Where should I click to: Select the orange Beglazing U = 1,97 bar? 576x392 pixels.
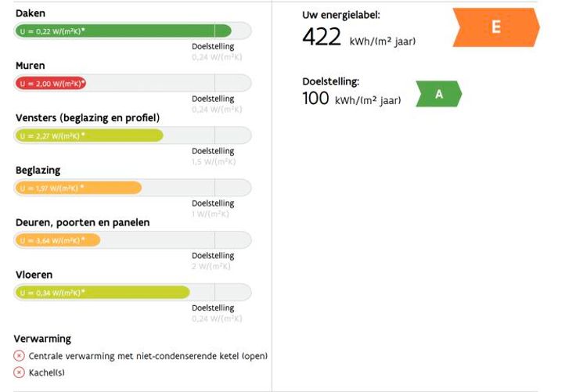[78, 188]
